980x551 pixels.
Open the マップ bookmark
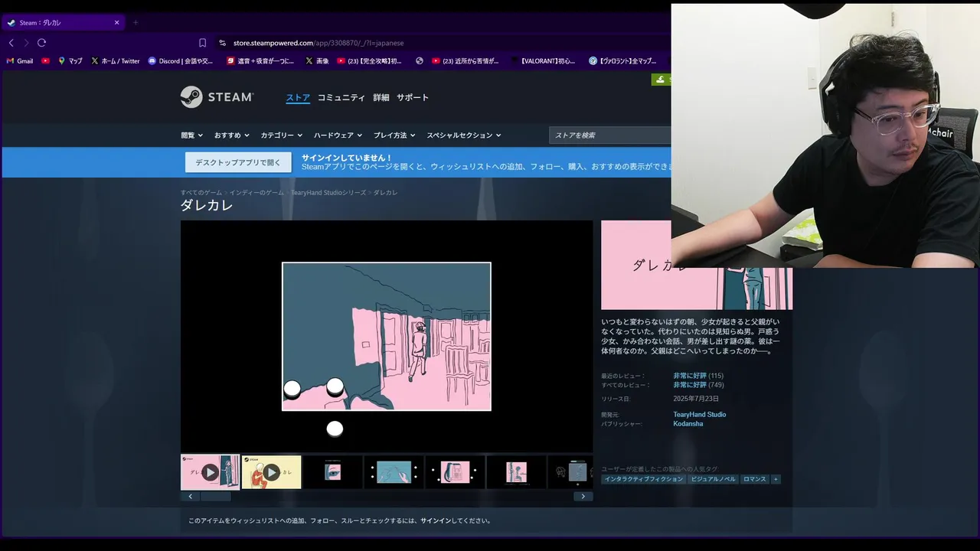point(70,60)
